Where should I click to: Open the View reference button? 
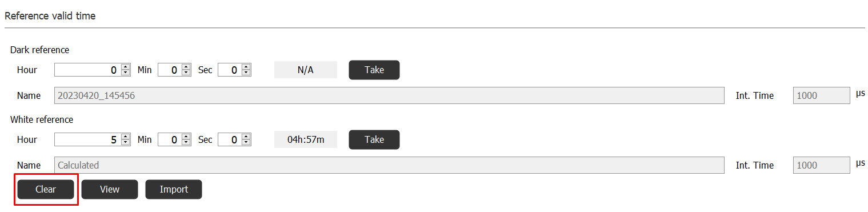(x=110, y=189)
